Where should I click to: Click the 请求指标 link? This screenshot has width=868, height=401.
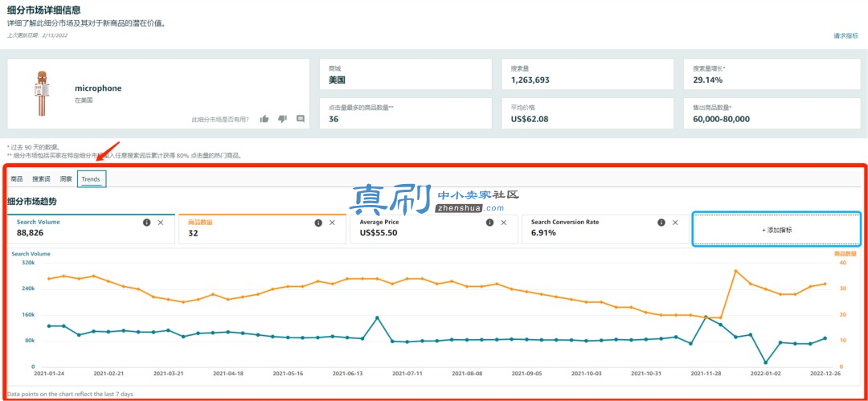point(845,36)
